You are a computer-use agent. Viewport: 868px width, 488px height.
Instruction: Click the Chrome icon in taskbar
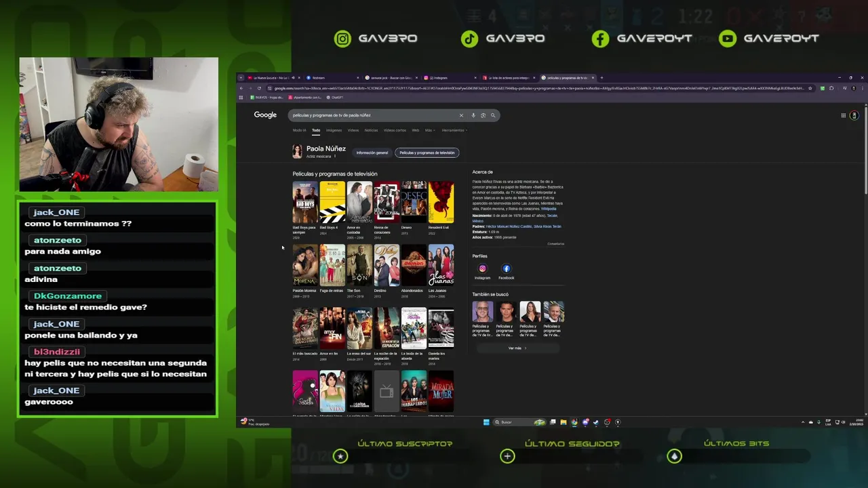click(574, 422)
